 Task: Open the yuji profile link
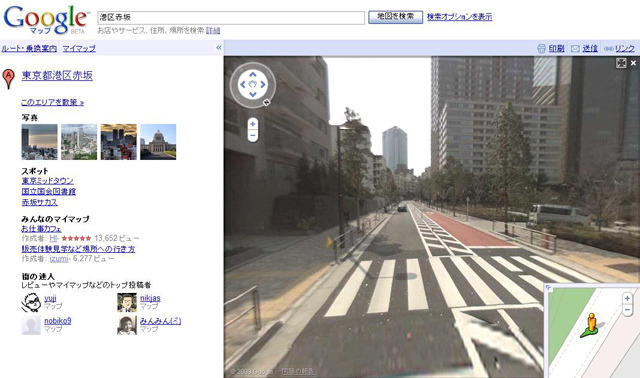pyautogui.click(x=50, y=298)
